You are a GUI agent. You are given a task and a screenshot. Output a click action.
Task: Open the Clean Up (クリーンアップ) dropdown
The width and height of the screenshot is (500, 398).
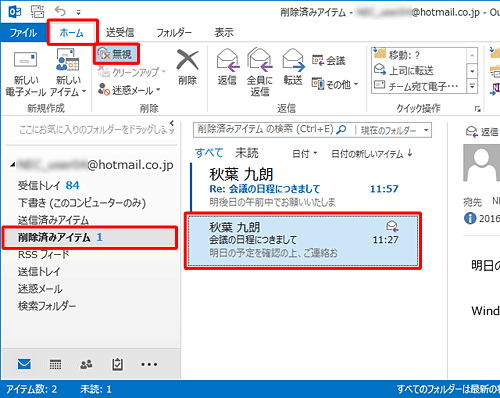132,72
